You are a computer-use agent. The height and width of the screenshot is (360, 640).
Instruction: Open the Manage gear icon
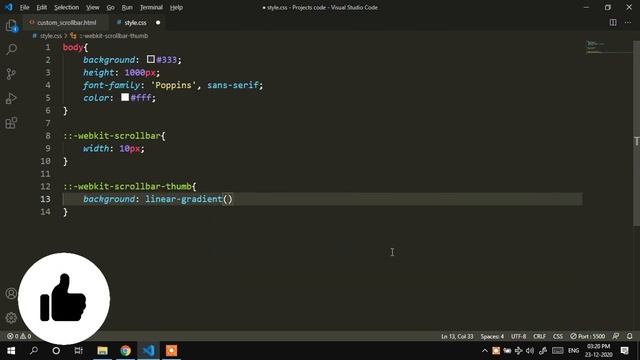tap(11, 318)
